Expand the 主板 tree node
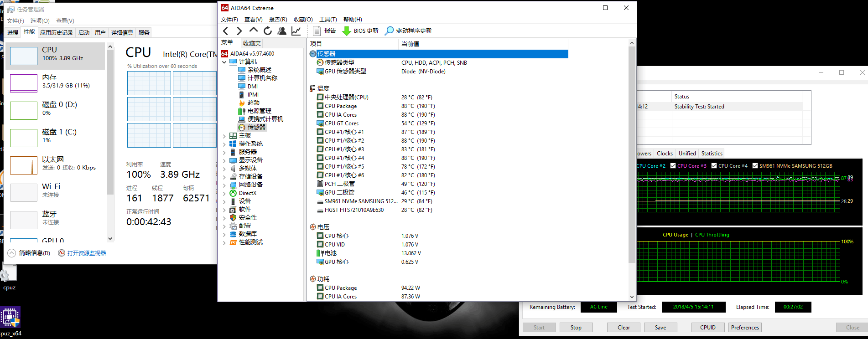This screenshot has width=868, height=339. [224, 136]
